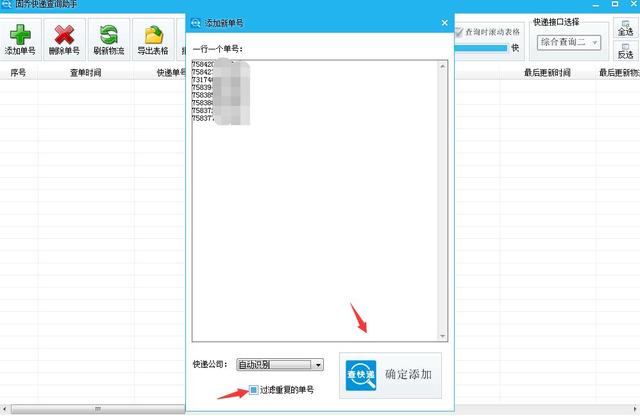This screenshot has width=640, height=416.
Task: Close the 添加新单号 dialog
Action: click(x=445, y=23)
